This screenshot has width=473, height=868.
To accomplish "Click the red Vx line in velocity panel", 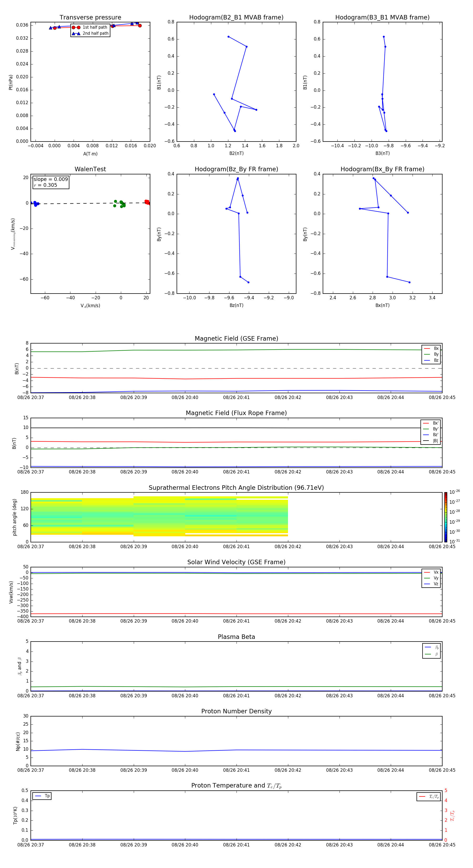I will point(236,614).
